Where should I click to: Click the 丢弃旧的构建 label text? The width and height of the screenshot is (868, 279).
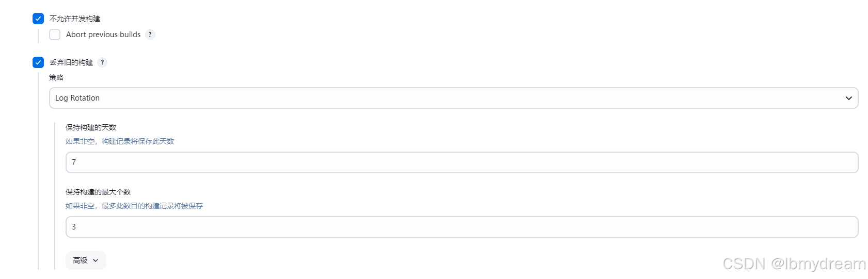71,62
